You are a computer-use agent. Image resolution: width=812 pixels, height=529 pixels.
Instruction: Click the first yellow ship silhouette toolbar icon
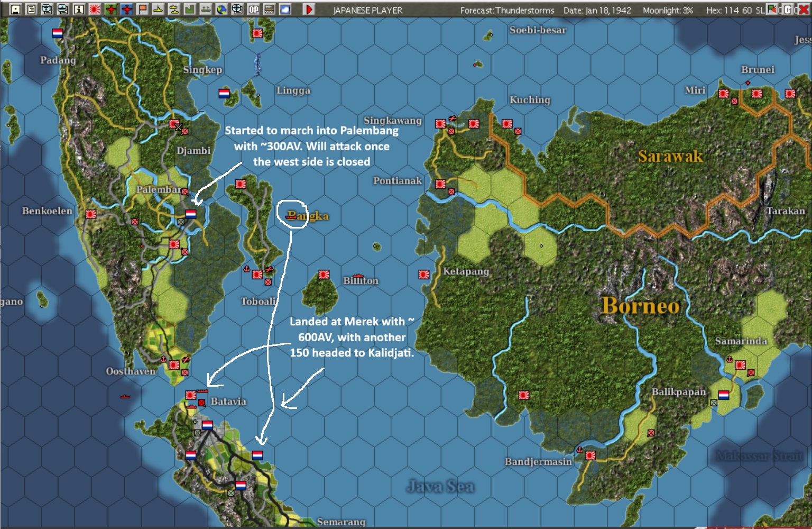[158, 9]
